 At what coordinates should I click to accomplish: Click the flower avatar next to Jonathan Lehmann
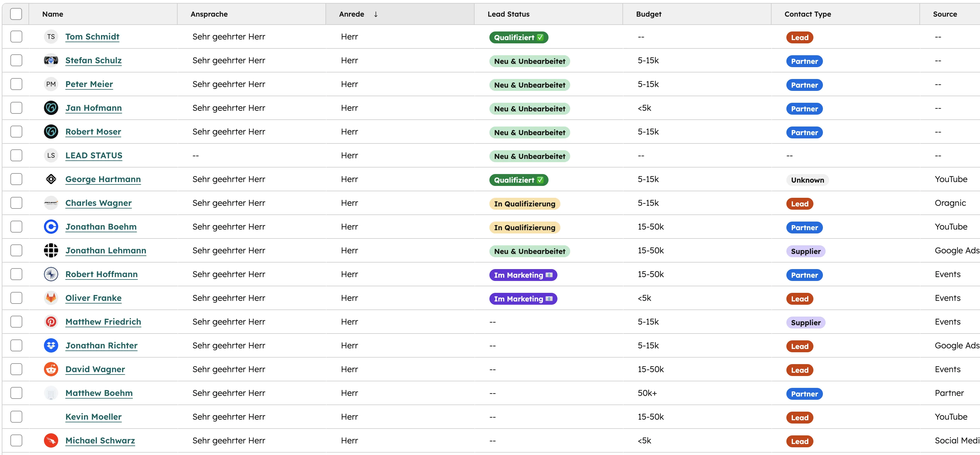pos(50,250)
